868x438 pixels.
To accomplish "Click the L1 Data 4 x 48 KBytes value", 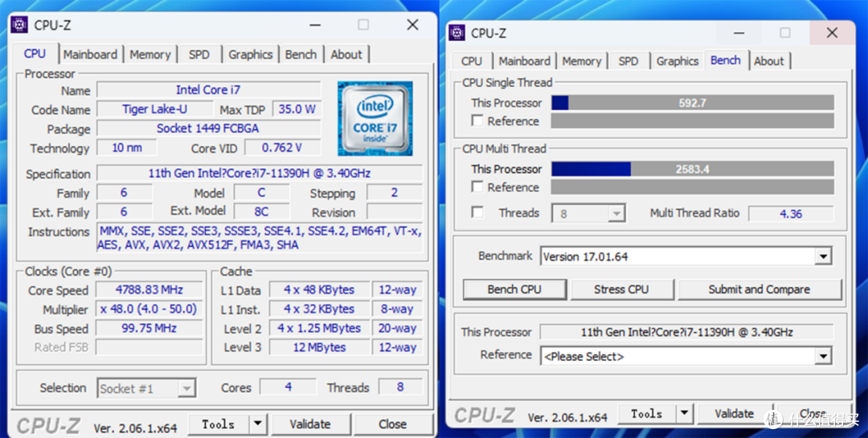I will tap(319, 289).
